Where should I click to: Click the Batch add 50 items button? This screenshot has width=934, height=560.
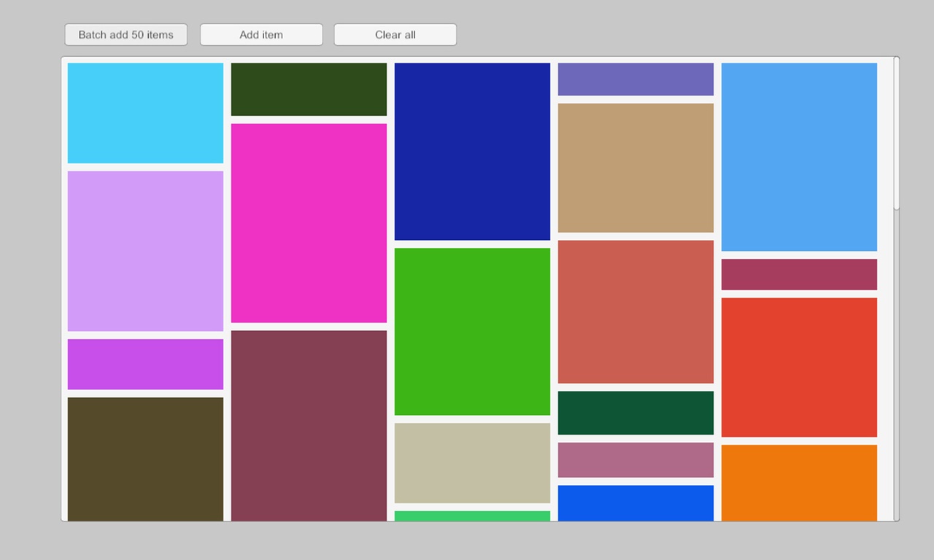pyautogui.click(x=126, y=34)
